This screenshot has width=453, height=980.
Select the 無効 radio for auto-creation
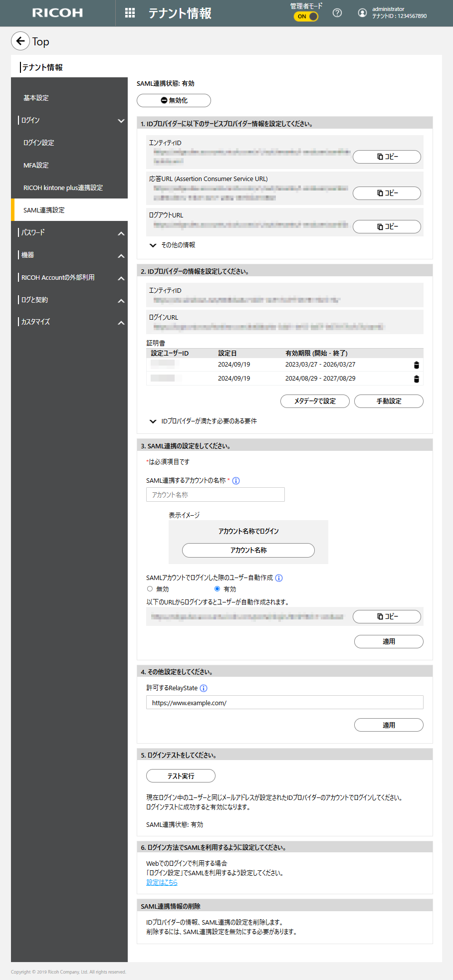point(150,589)
